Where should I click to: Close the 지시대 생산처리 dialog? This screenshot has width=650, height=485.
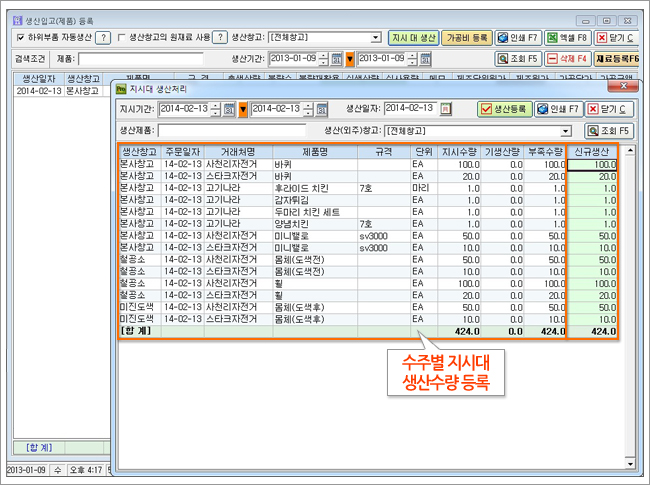(x=623, y=86)
